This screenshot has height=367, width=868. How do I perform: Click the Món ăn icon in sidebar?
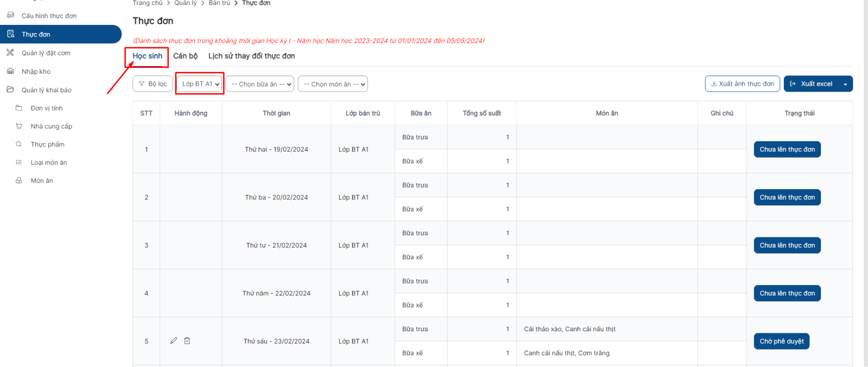pos(19,181)
